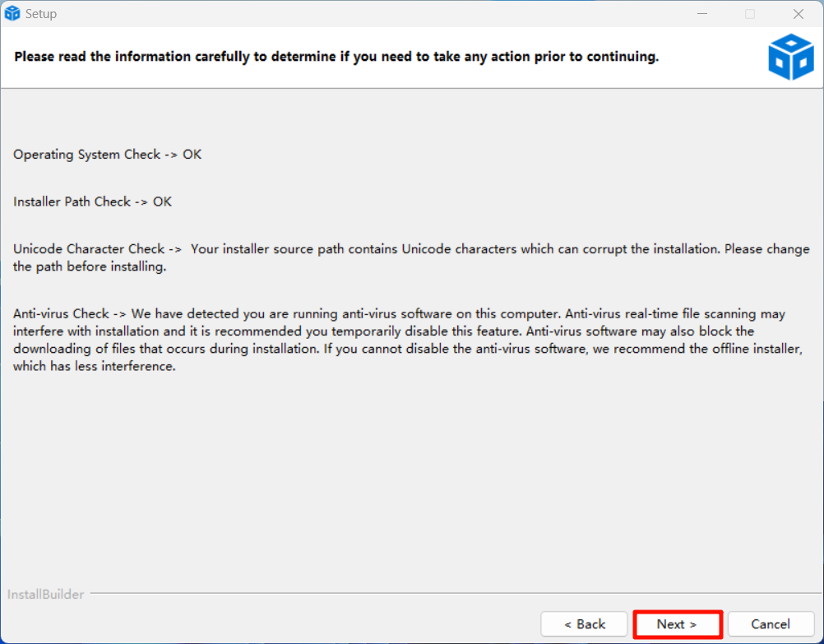This screenshot has height=644, width=824.
Task: Click "the path before installing." text
Action: point(90,266)
